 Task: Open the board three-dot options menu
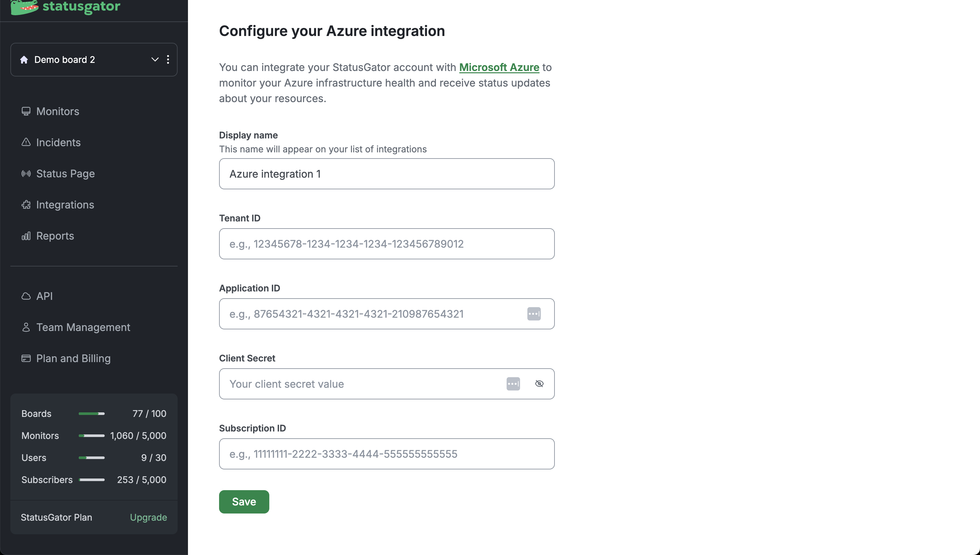[x=168, y=60]
